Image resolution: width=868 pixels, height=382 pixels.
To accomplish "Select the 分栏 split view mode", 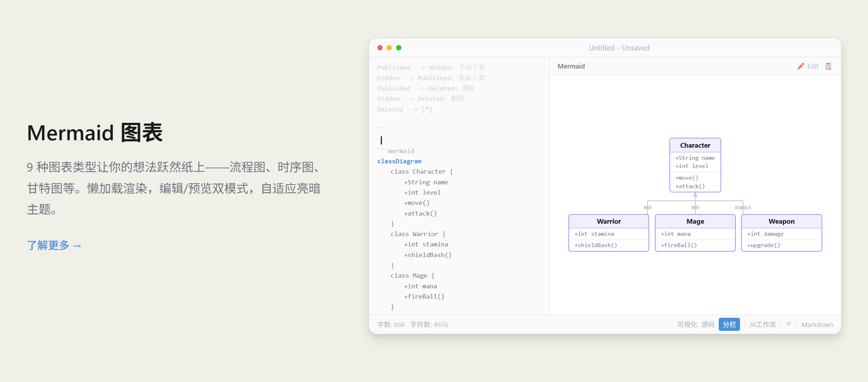I will click(729, 324).
